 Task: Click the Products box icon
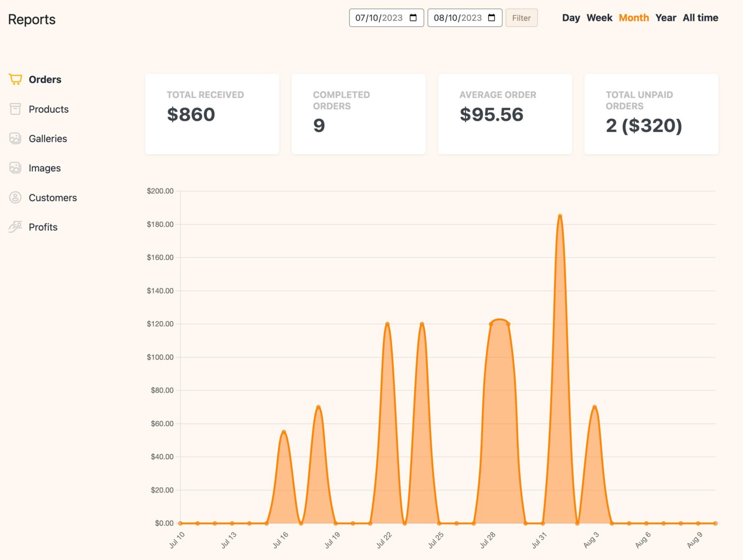pyautogui.click(x=15, y=109)
